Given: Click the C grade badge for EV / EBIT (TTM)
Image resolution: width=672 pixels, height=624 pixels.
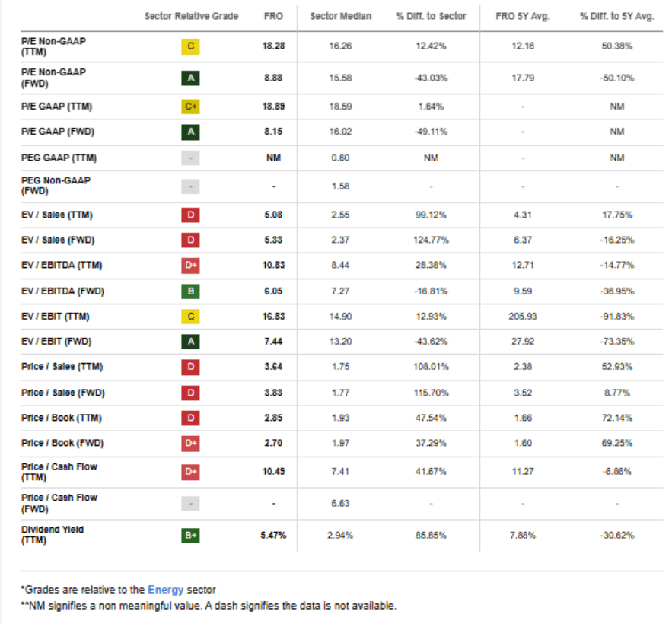Looking at the screenshot, I should pyautogui.click(x=190, y=317).
